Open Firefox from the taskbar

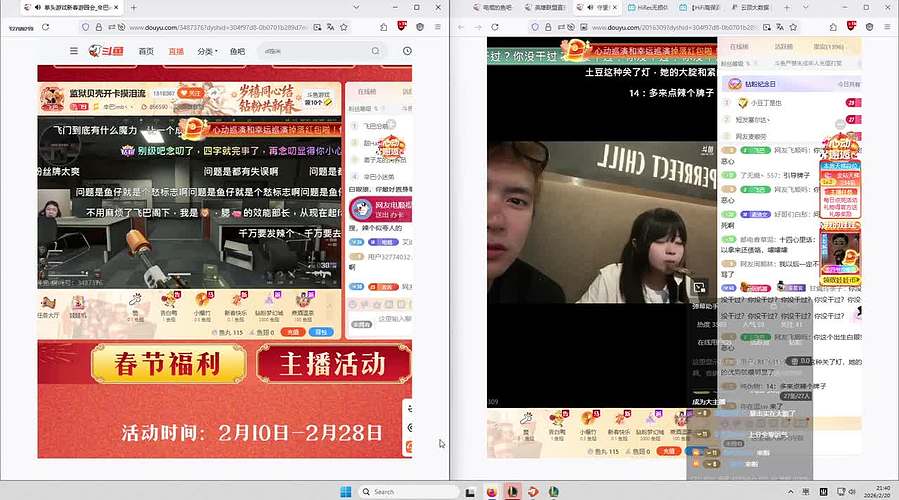[492, 491]
